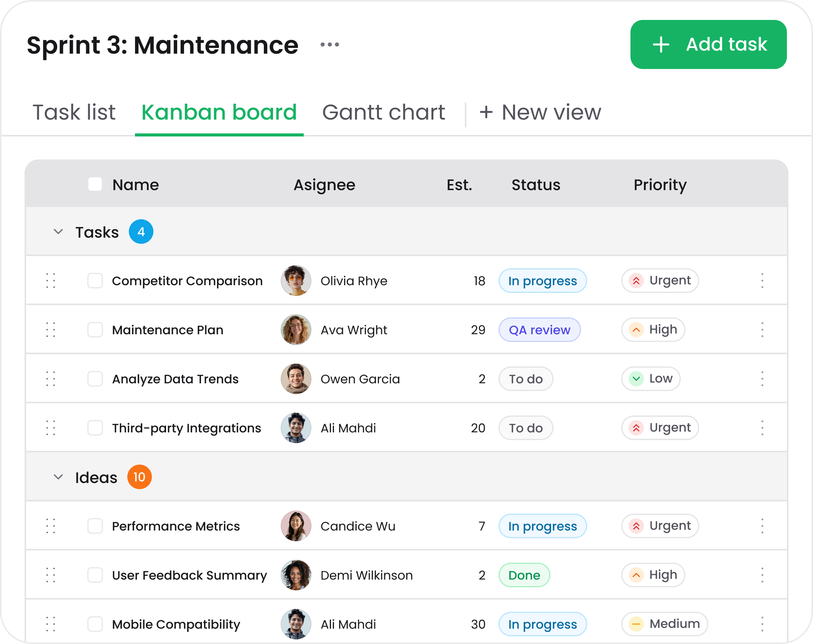
Task: Switch to the Task list tab
Action: pos(74,112)
